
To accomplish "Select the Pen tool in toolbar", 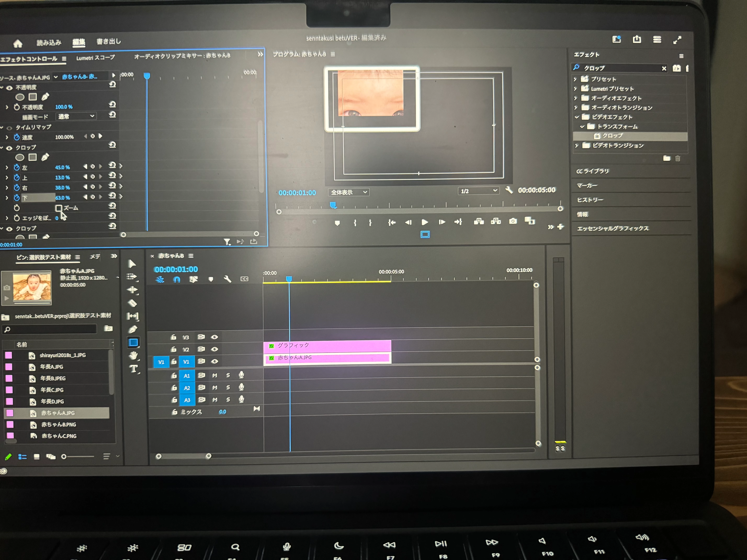I will pos(133,329).
